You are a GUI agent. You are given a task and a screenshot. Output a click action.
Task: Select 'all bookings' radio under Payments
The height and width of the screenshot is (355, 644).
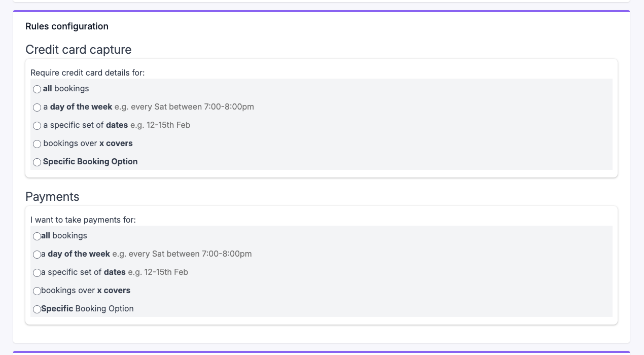point(37,236)
